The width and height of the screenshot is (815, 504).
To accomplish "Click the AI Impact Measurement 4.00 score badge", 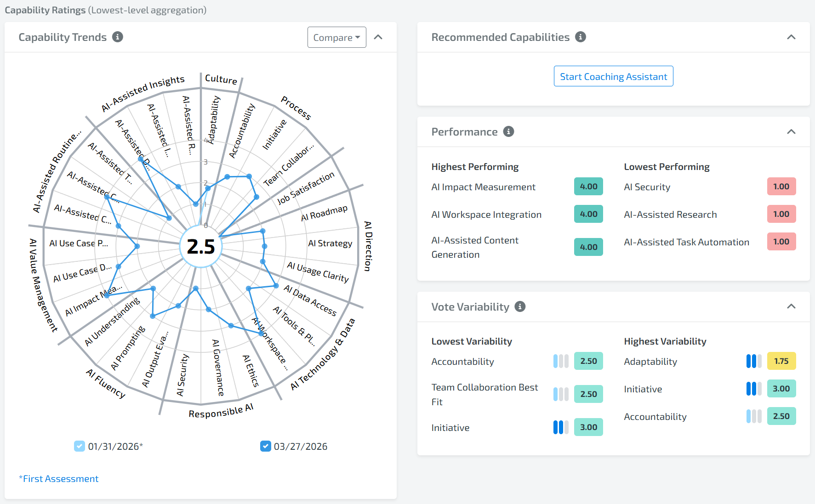I will (588, 187).
